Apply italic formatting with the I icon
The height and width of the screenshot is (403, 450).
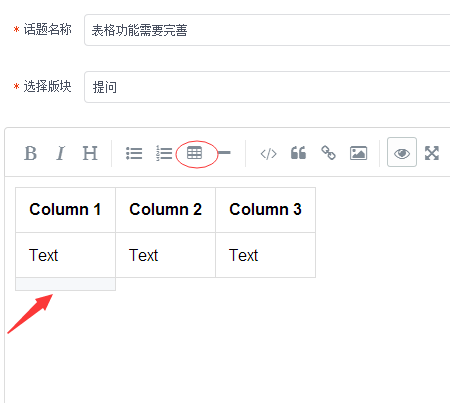(60, 153)
